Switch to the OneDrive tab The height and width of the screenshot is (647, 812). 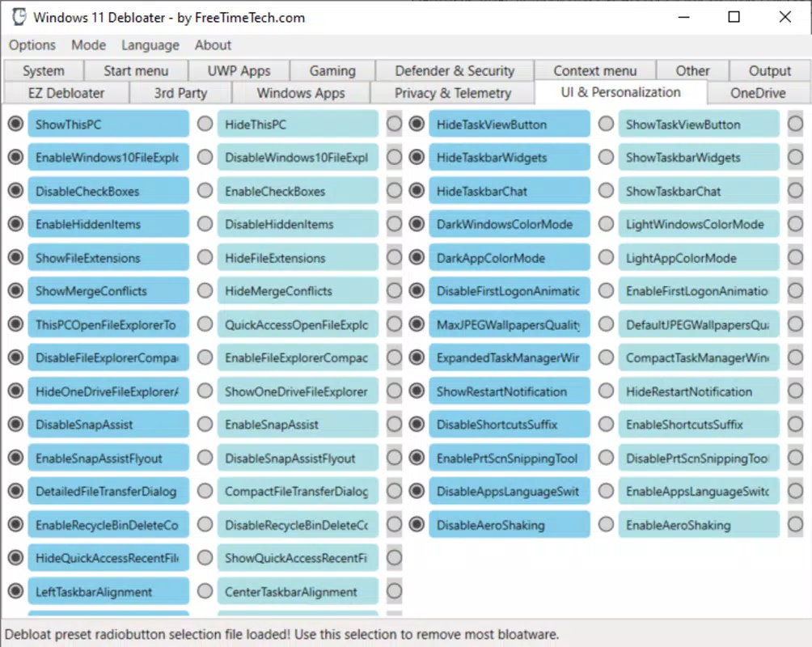pos(758,93)
